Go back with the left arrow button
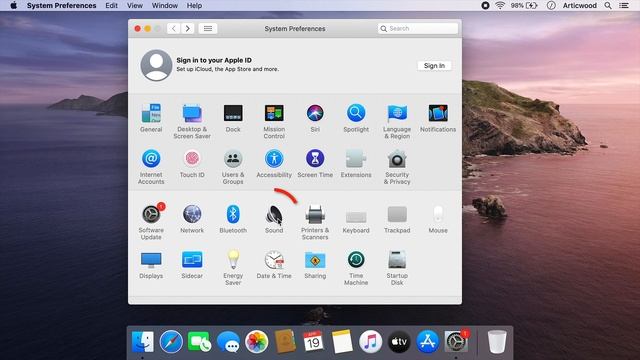The width and height of the screenshot is (640, 360). point(174,29)
